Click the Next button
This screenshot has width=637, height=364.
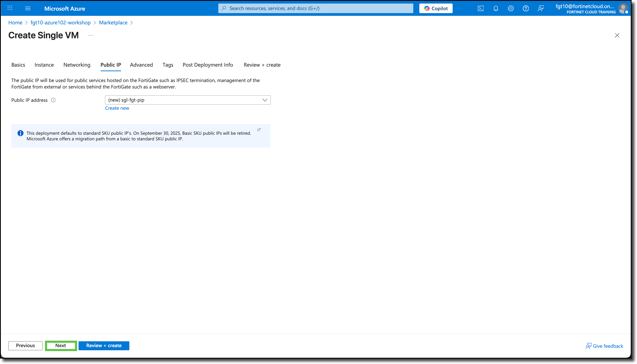60,345
